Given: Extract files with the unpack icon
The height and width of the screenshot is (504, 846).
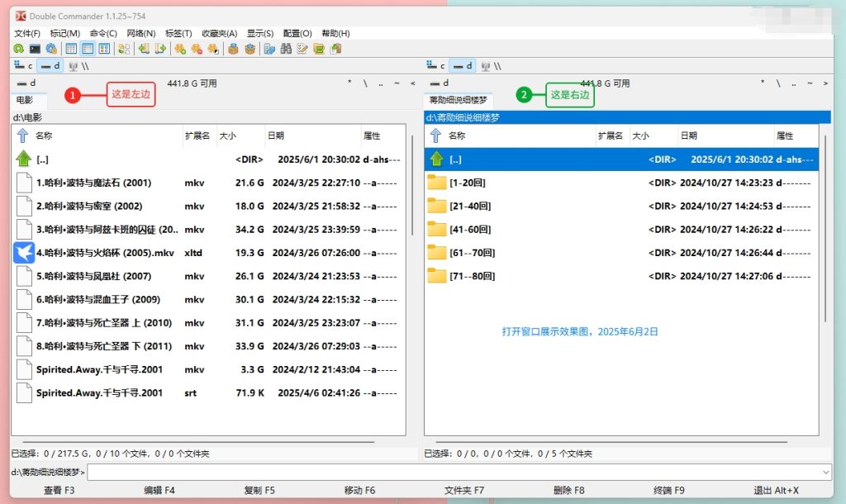Looking at the screenshot, I should 250,49.
